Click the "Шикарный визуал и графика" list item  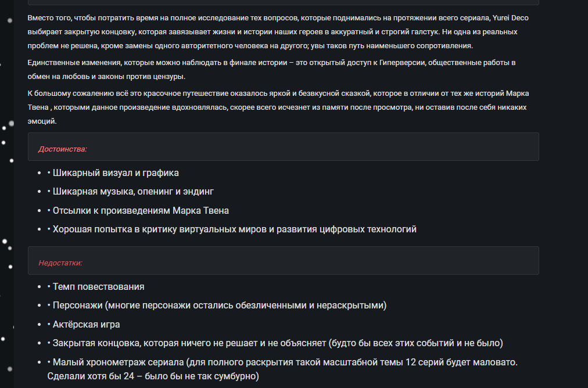(x=115, y=173)
